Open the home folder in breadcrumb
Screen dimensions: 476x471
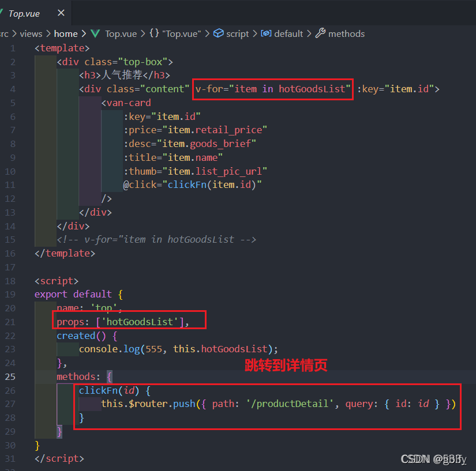[x=66, y=33]
